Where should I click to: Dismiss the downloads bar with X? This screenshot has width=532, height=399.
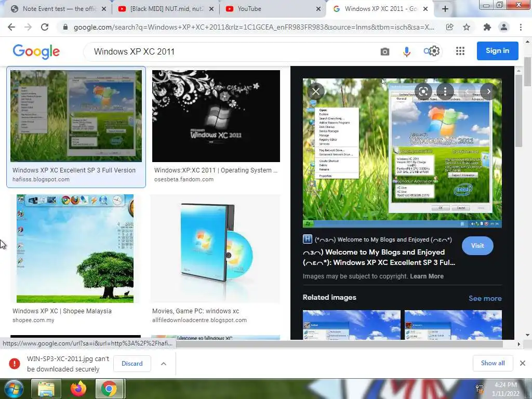(523, 363)
